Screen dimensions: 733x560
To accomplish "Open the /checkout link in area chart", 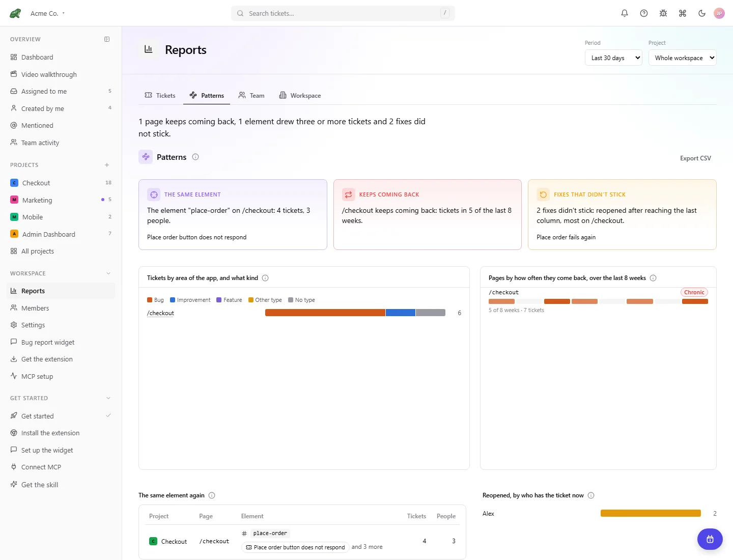I will pos(160,313).
